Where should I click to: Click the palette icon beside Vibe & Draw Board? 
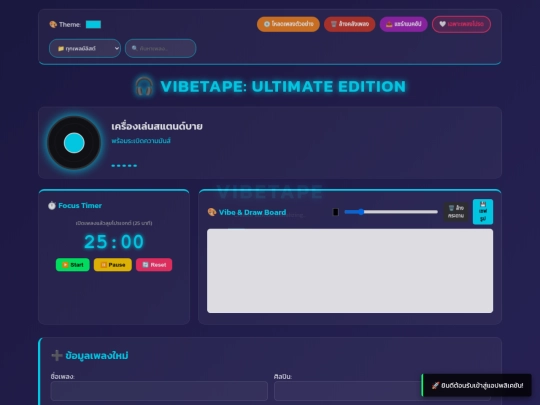[212, 212]
